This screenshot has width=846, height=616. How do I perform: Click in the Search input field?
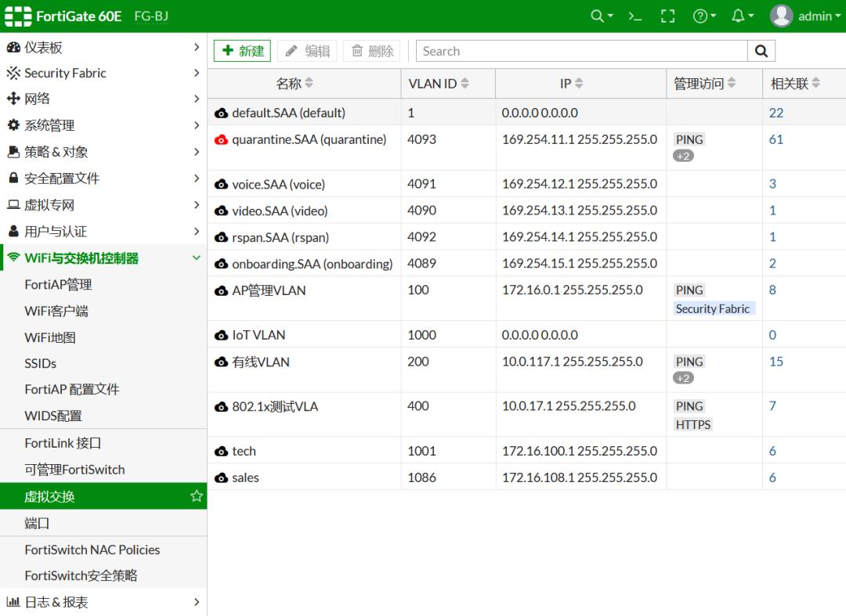click(x=581, y=51)
